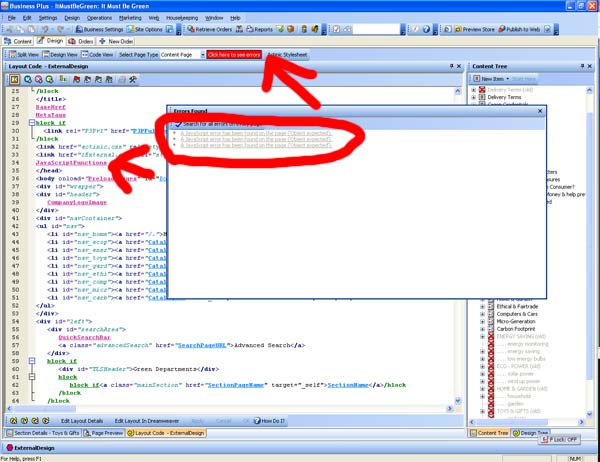Open Reports from the toolbar

tap(259, 30)
